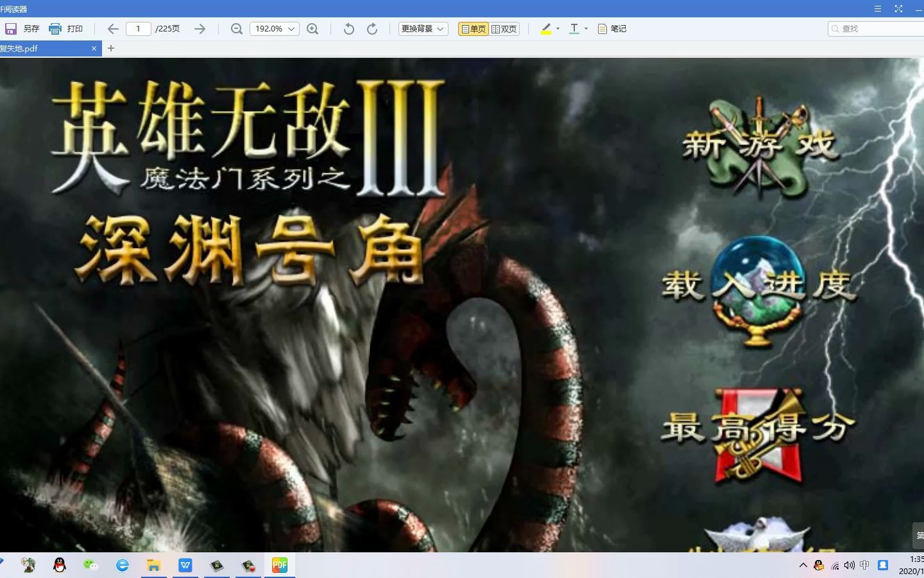Rotate page clockwise
The image size is (924, 578).
coord(372,29)
